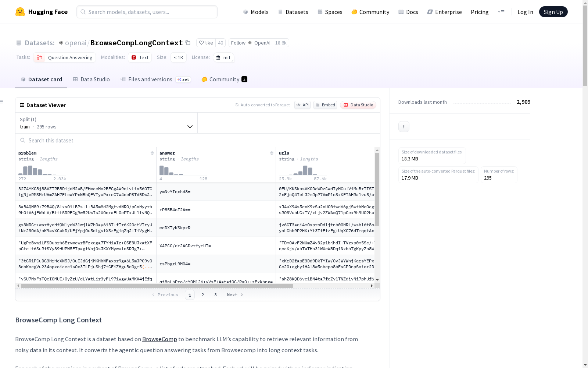The height and width of the screenshot is (368, 588).
Task: Click the Sign Up button
Action: pyautogui.click(x=553, y=12)
